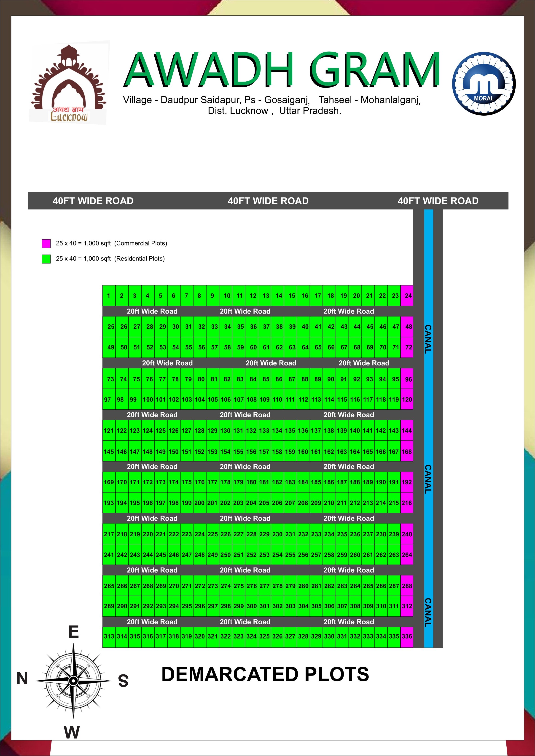535x756 pixels.
Task: Select commercial plot 24
Action: click(407, 296)
